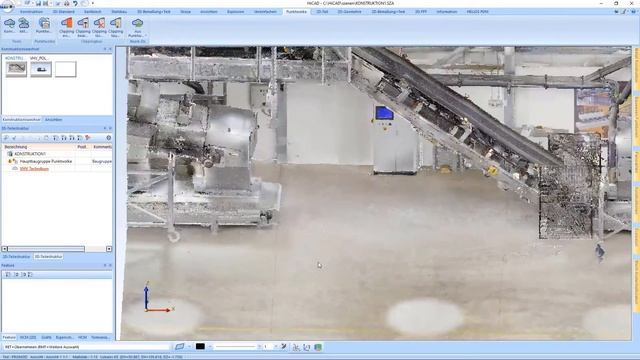
Task: Select the second VHV_POL... drawing thumbnail
Action: (41, 69)
